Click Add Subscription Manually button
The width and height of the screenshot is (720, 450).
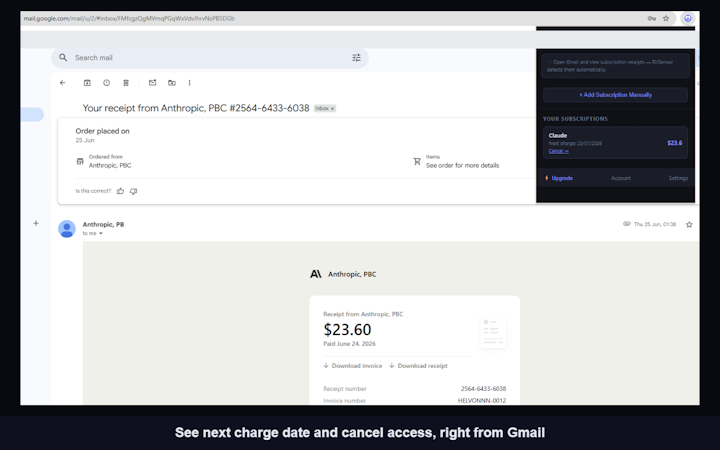[615, 95]
